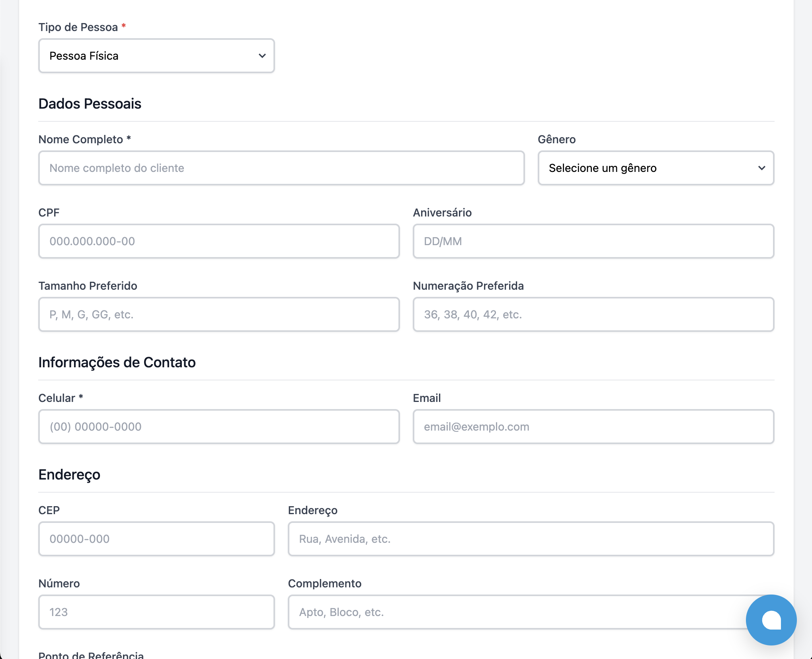Click the Endereço street input
Image resolution: width=812 pixels, height=659 pixels.
531,539
